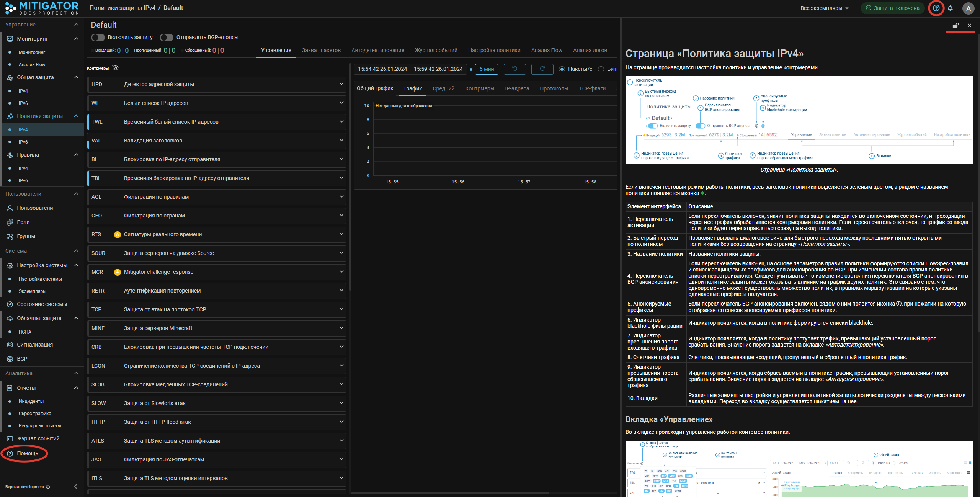980x497 pixels.
Task: Click the help question mark icon in header
Action: point(936,8)
